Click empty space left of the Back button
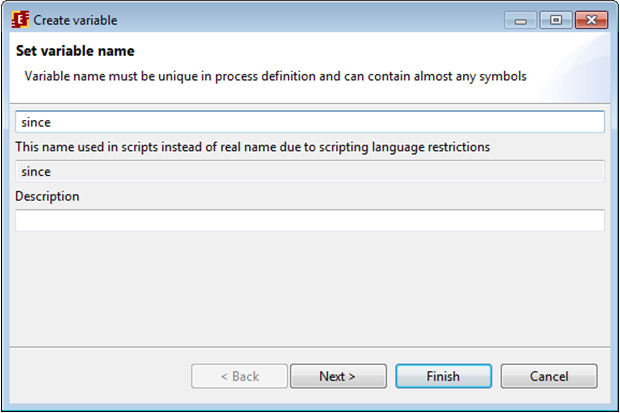The height and width of the screenshot is (413, 620). (100, 377)
